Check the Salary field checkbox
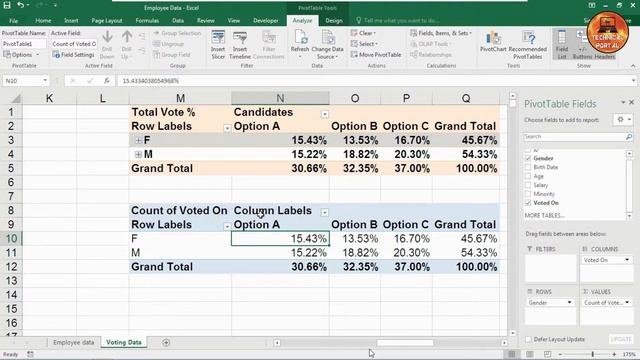This screenshot has height=360, width=640. [528, 185]
